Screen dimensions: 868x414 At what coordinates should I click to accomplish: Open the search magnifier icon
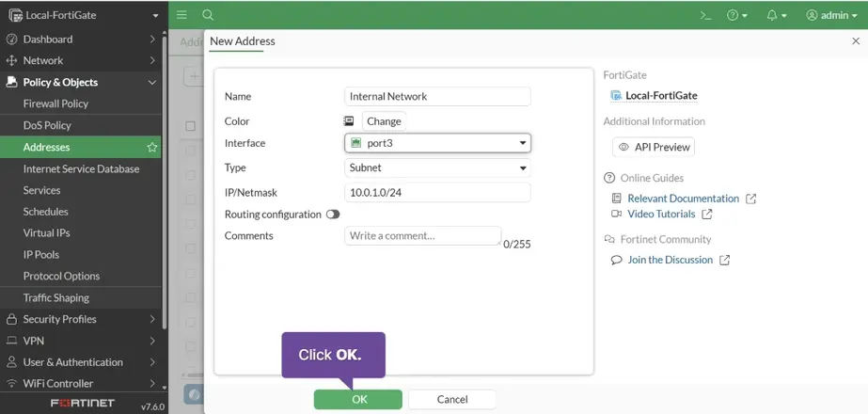[208, 15]
